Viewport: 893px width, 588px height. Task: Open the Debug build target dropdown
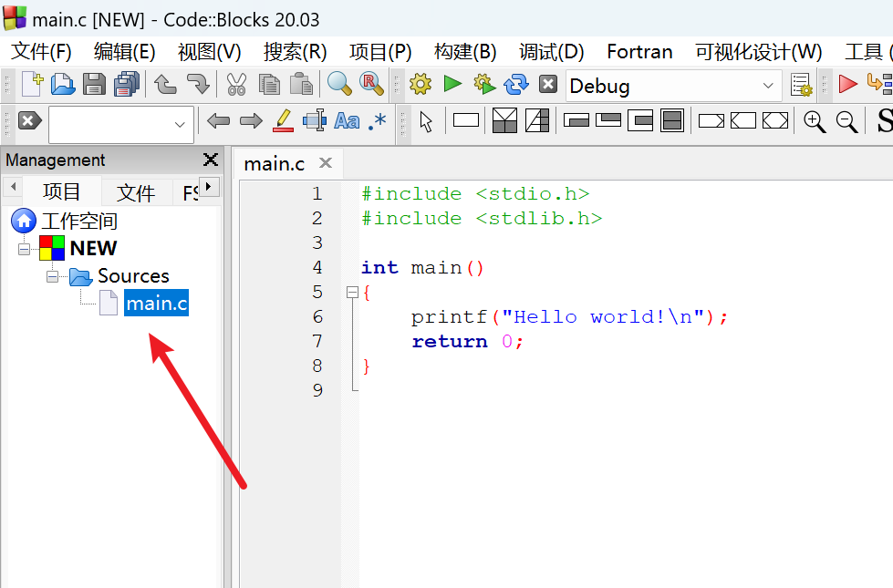coord(770,86)
